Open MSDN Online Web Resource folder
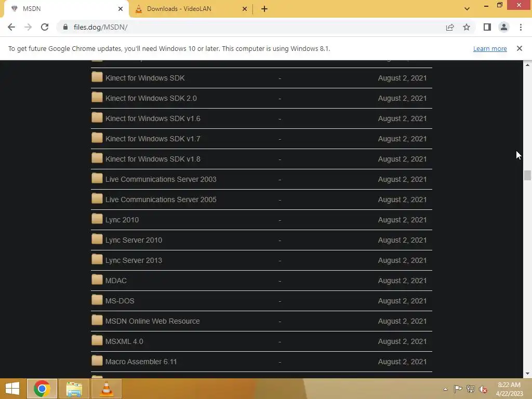 (x=152, y=321)
